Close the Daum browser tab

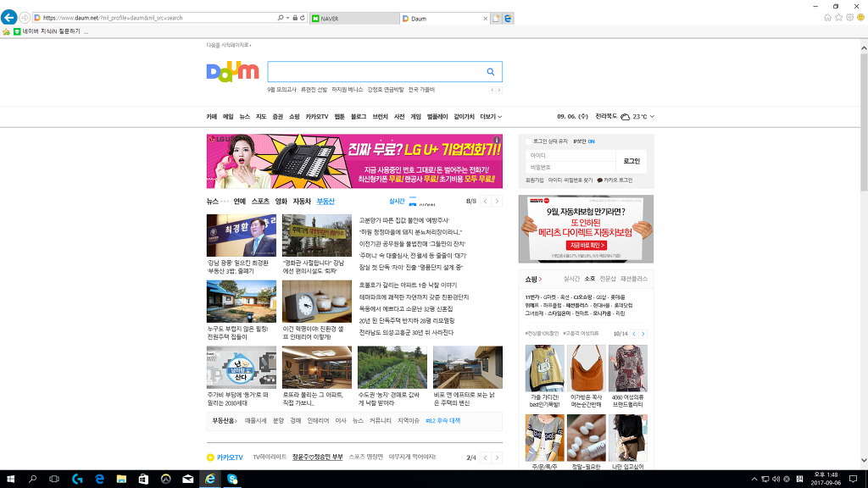[486, 19]
